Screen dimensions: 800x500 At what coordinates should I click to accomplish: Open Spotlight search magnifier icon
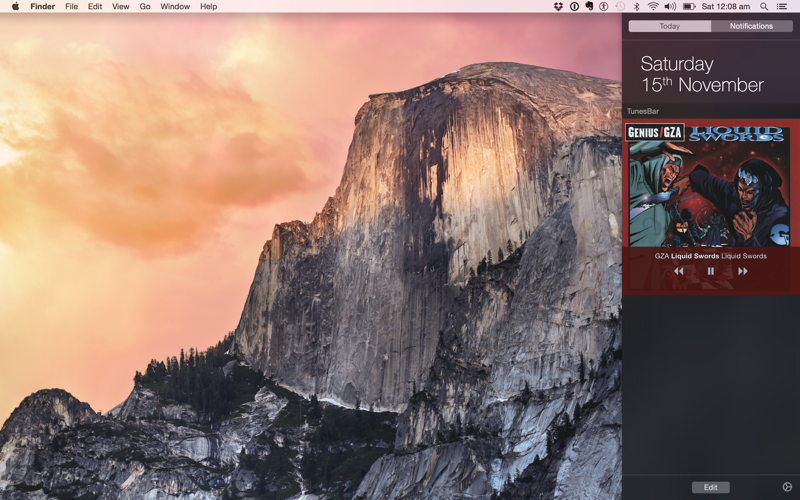pyautogui.click(x=764, y=7)
